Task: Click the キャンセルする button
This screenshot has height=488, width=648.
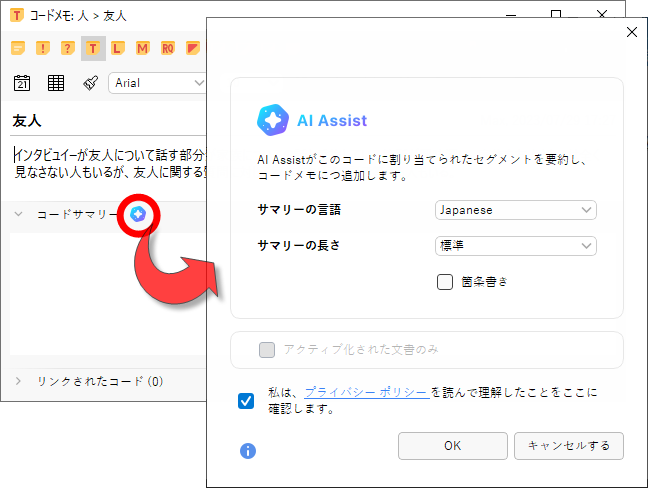Action: coord(569,446)
